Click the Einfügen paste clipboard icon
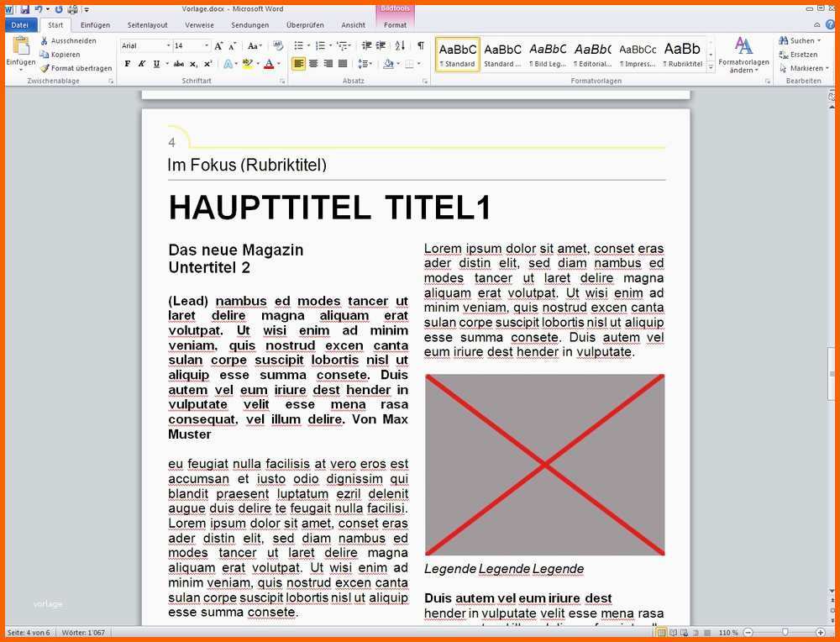This screenshot has width=840, height=642. (x=21, y=46)
